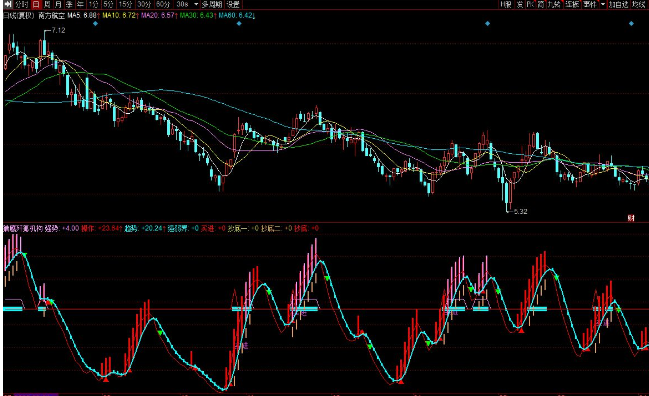The width and height of the screenshot is (649, 396).
Task: Click the 加自选 add-to-watchlist icon
Action: [x=618, y=4]
